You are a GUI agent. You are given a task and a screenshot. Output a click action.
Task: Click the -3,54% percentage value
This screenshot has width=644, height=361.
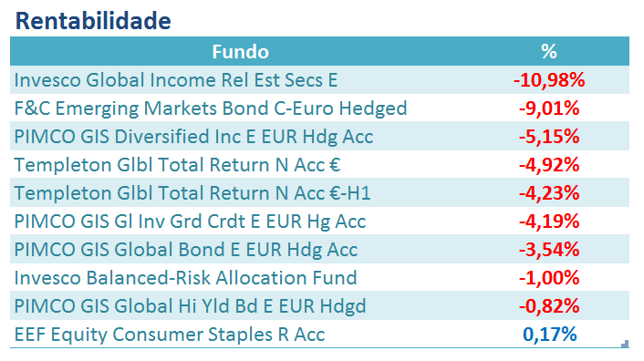click(549, 250)
